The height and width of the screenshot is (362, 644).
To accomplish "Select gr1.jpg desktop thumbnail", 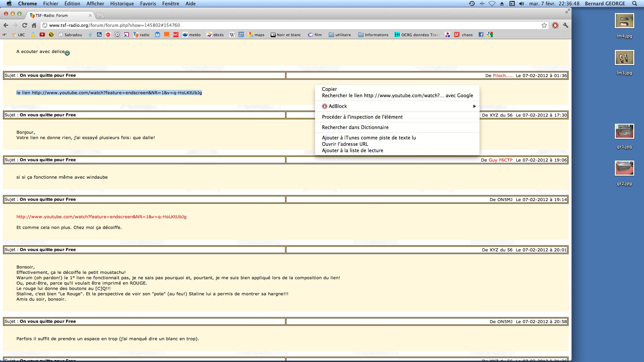I will point(624,131).
